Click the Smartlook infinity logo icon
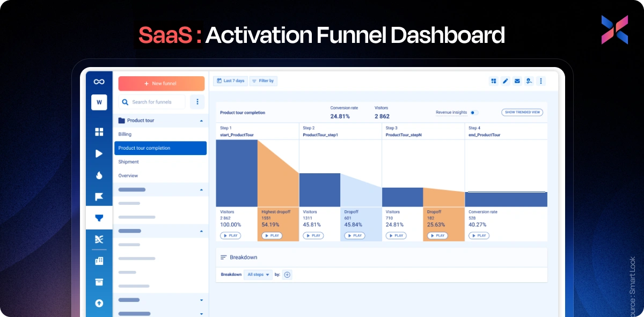Screen dimensions: 644x317 [x=99, y=82]
